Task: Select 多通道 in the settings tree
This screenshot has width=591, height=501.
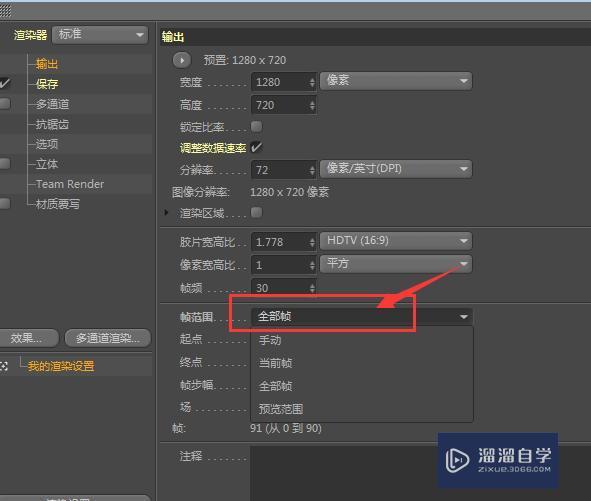Action: (x=52, y=104)
